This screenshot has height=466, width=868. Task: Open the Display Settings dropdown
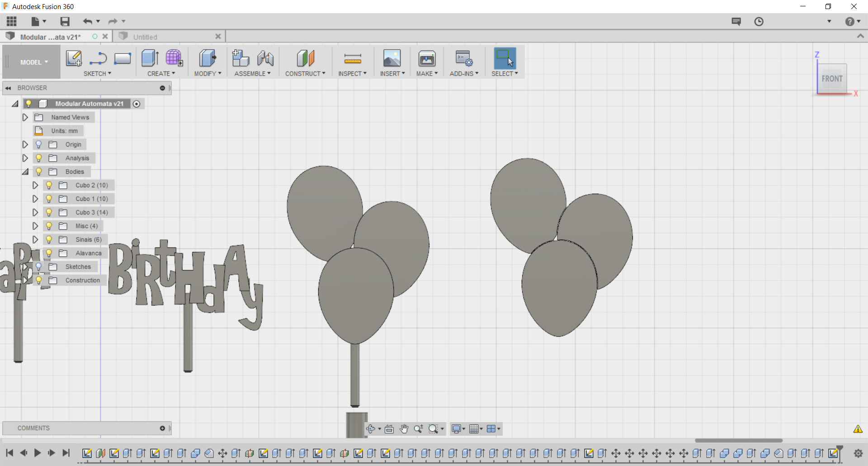(458, 429)
